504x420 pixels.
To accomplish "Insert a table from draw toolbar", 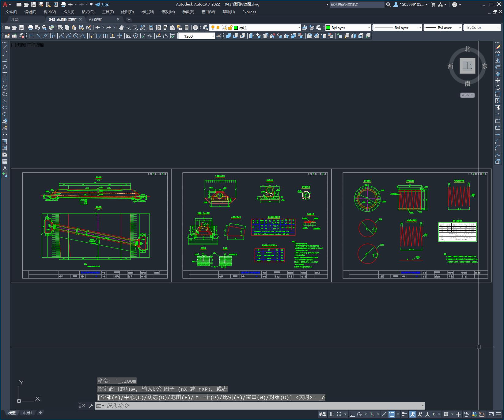I will click(x=5, y=161).
